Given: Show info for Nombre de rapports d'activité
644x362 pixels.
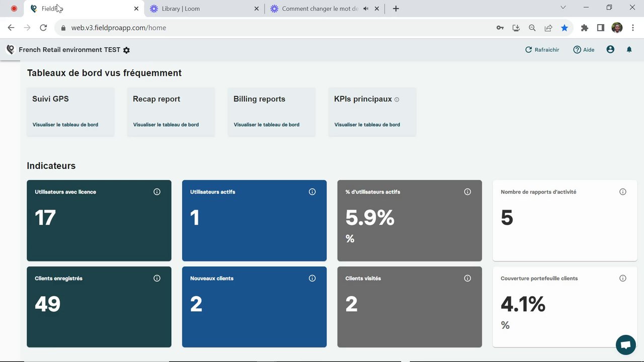Looking at the screenshot, I should (623, 192).
